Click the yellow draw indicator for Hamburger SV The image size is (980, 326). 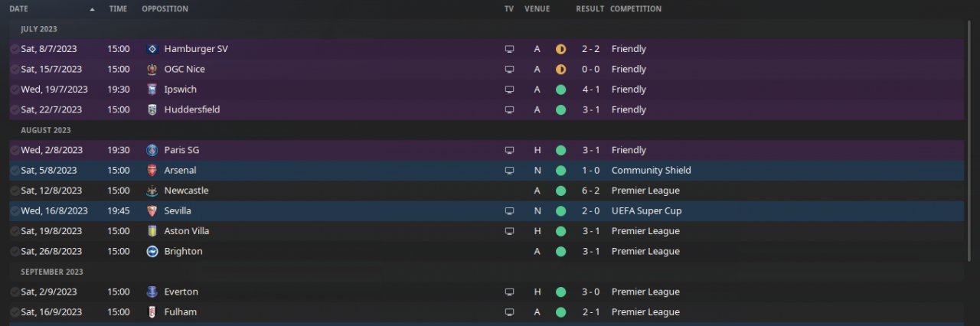pyautogui.click(x=560, y=49)
